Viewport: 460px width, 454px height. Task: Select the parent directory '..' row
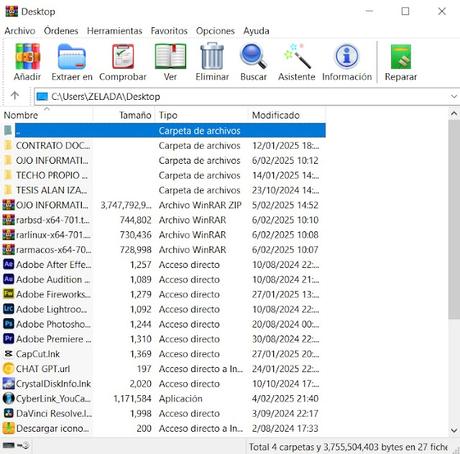[164, 130]
